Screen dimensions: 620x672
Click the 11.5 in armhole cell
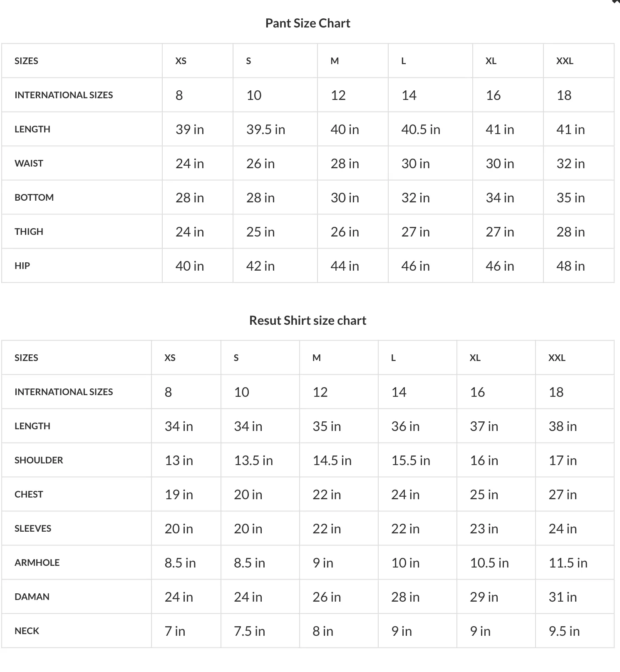coord(568,563)
